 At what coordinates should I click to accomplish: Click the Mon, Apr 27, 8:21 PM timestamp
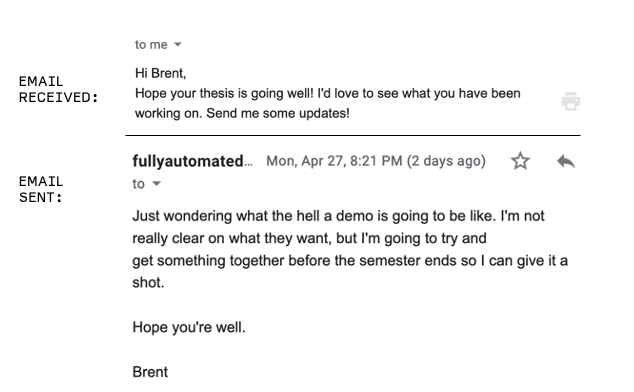tap(334, 161)
